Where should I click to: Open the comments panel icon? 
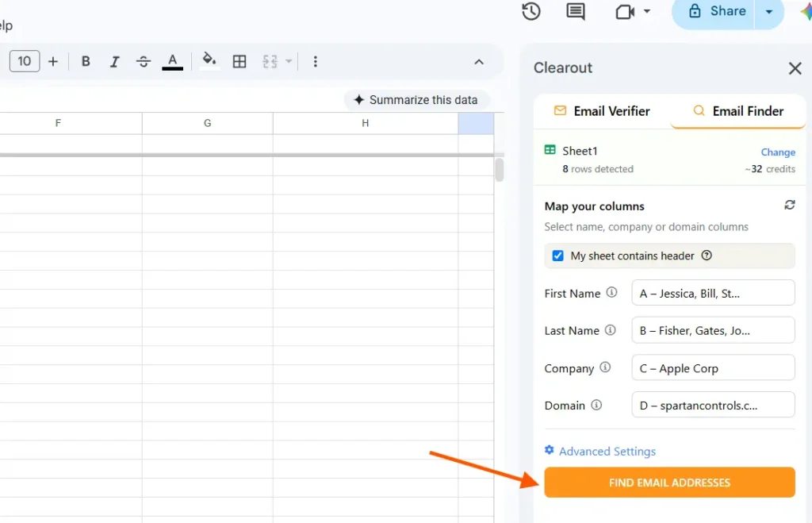click(x=576, y=11)
